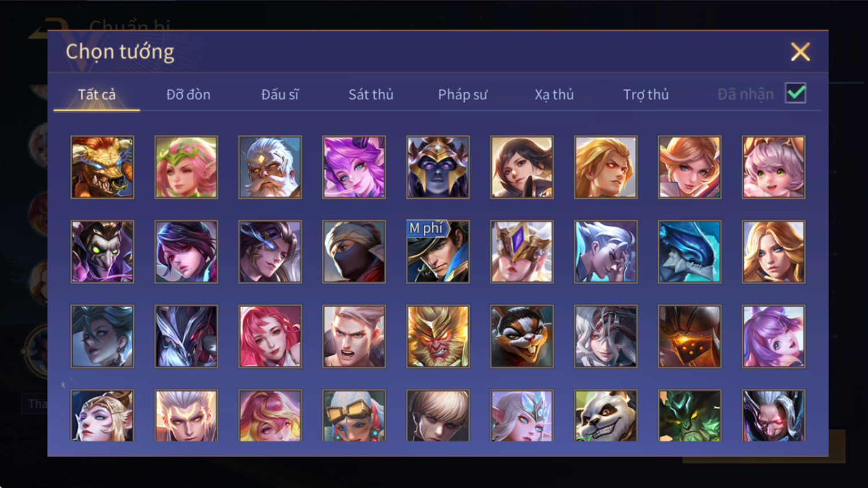Select the pink-haired girl with green eyes
Image resolution: width=868 pixels, height=488 pixels.
click(x=773, y=167)
